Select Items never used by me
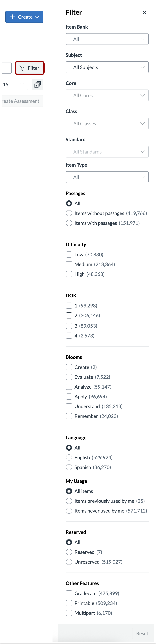The width and height of the screenshot is (156, 644). click(69, 511)
